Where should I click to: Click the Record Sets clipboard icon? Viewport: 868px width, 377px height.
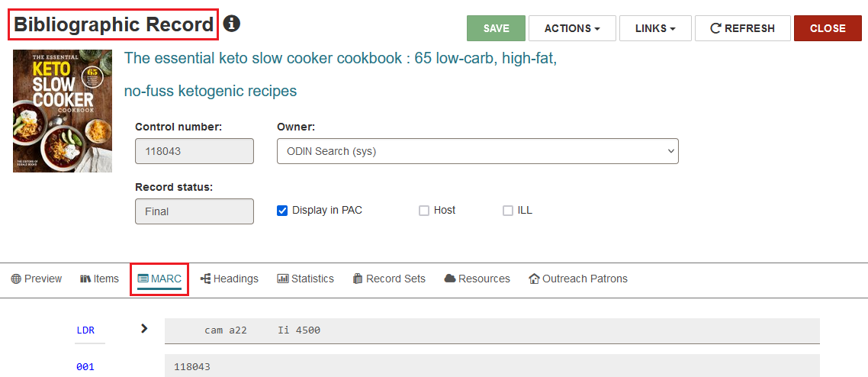pyautogui.click(x=358, y=279)
